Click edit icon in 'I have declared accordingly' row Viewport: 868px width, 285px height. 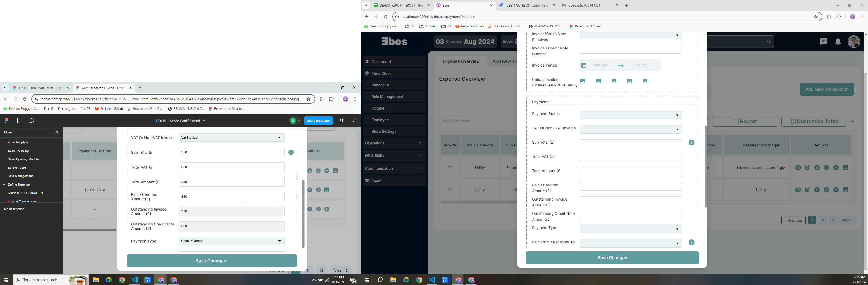(x=807, y=168)
